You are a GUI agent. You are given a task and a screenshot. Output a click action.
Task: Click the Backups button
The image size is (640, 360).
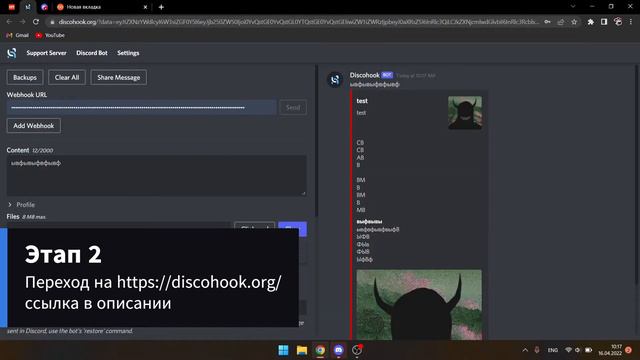click(x=24, y=77)
